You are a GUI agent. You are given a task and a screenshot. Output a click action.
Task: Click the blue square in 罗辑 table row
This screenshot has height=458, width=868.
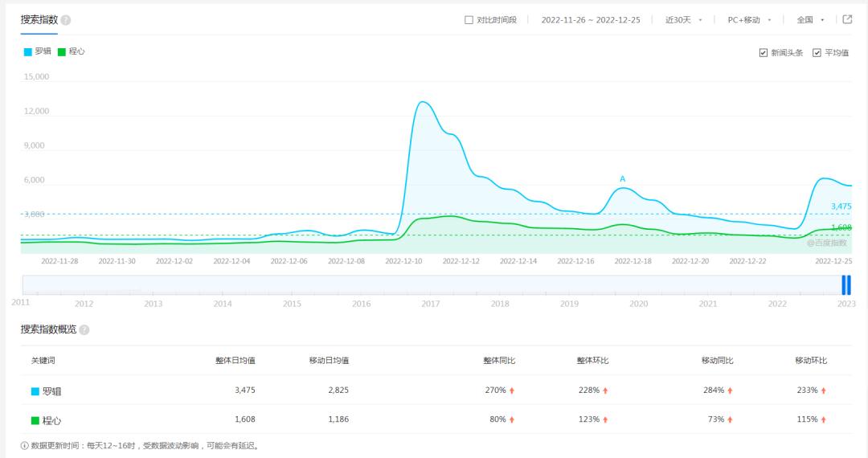pyautogui.click(x=35, y=391)
